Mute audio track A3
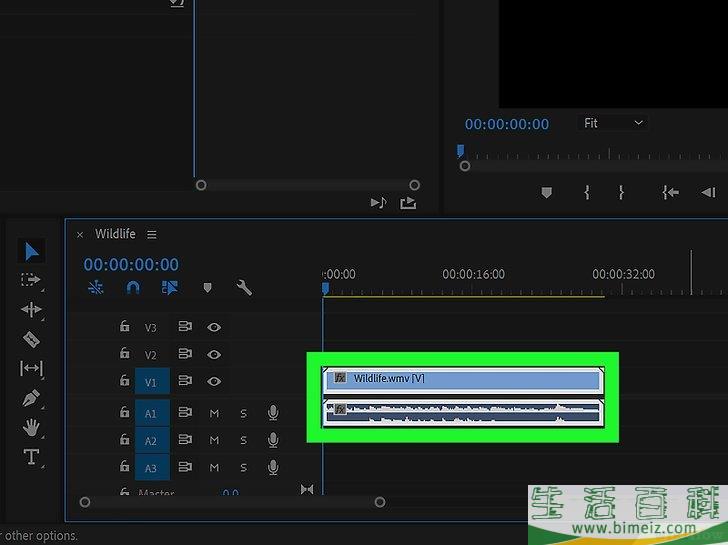This screenshot has width=728, height=545. pos(214,467)
